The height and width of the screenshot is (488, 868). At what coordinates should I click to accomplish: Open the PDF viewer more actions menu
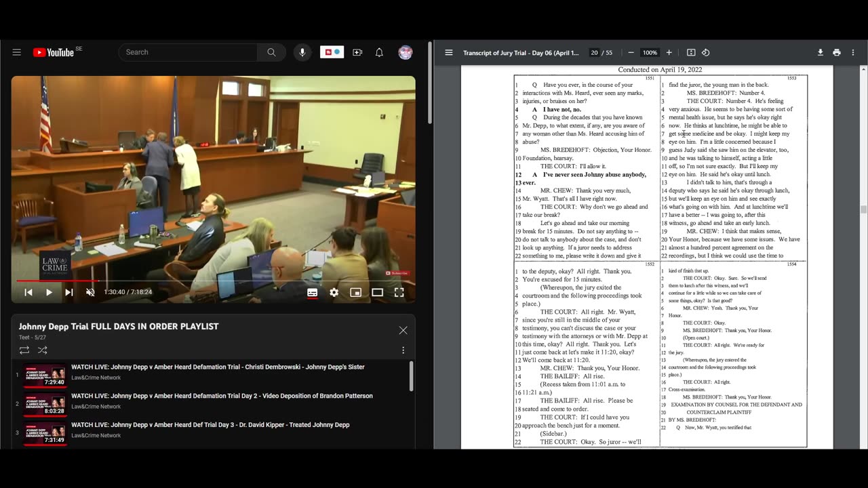pos(853,53)
